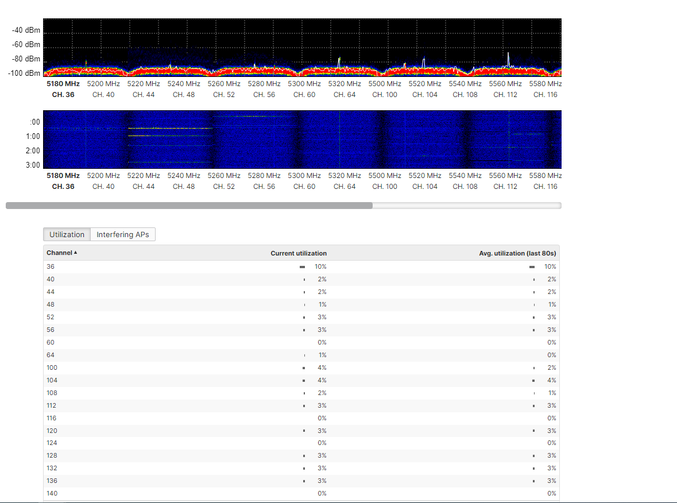
Task: Switch to the Utilization tab
Action: click(67, 234)
